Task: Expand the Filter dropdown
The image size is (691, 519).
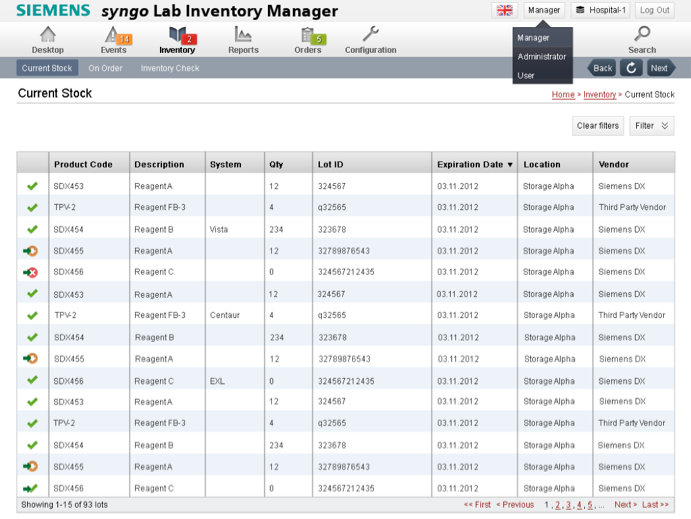Action: coord(652,126)
